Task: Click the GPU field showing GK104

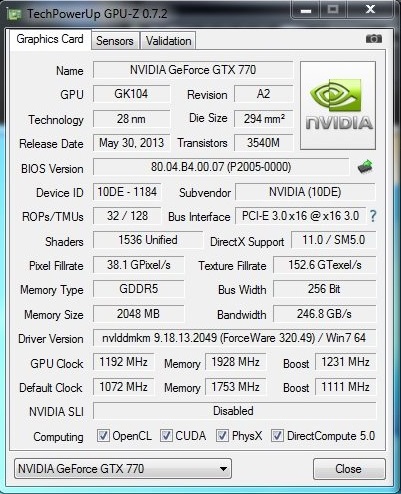Action: (131, 94)
